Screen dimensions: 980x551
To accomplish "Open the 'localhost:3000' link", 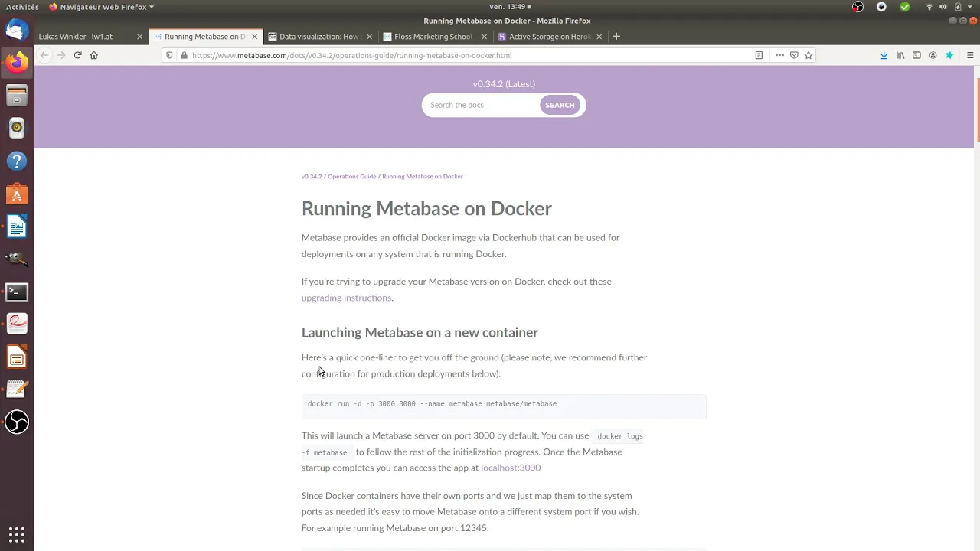I will click(x=511, y=468).
